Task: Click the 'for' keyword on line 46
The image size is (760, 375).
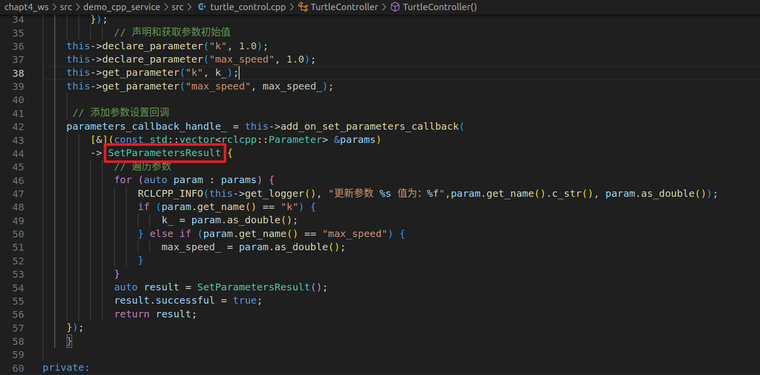Action: (x=123, y=181)
